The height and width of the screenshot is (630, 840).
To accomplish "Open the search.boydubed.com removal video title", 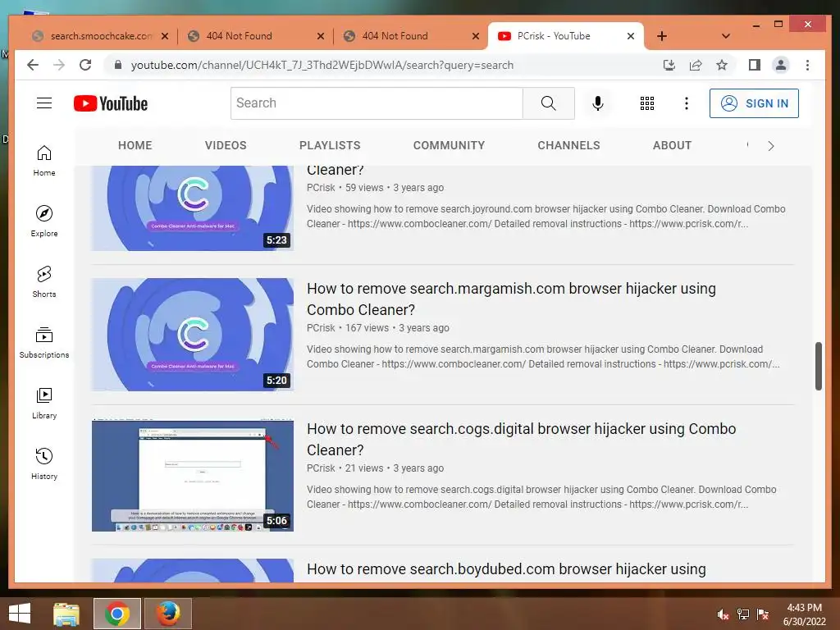I will tap(506, 569).
